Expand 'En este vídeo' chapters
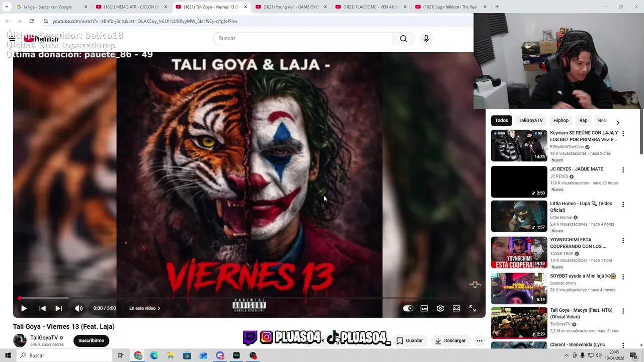Screen dimensions: 644x362 click(x=145, y=308)
